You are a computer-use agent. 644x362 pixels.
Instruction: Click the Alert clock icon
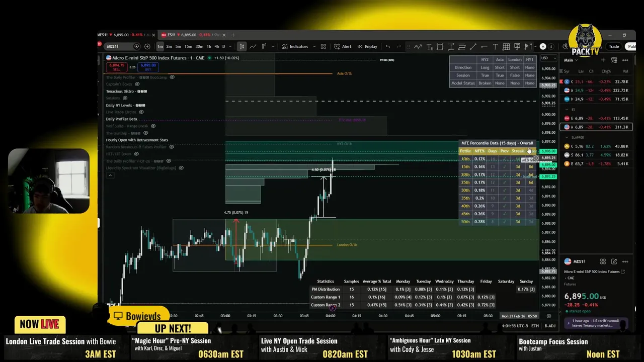(337, 46)
